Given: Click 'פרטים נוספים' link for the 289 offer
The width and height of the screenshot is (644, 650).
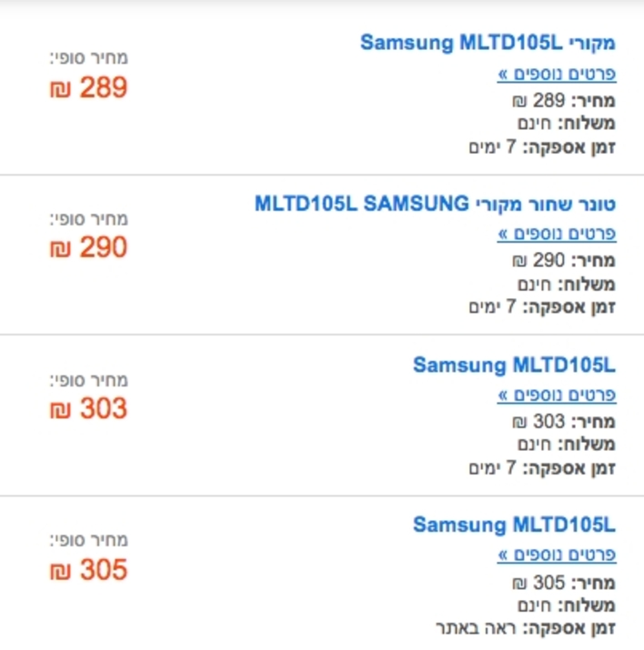Looking at the screenshot, I should tap(557, 75).
